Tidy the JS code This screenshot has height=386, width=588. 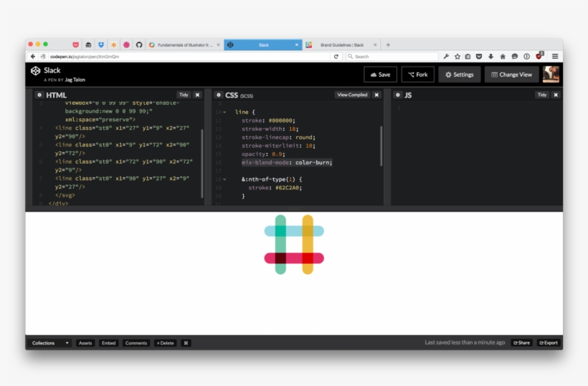(542, 95)
